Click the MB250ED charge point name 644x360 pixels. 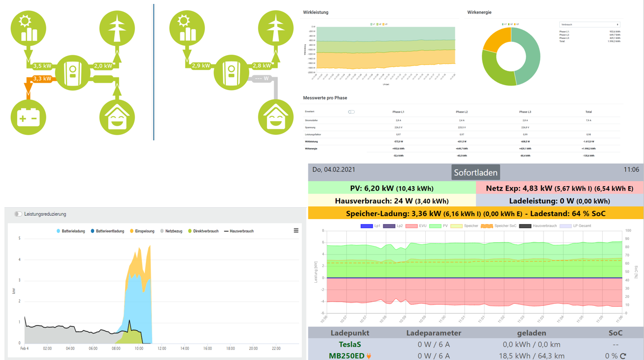346,356
